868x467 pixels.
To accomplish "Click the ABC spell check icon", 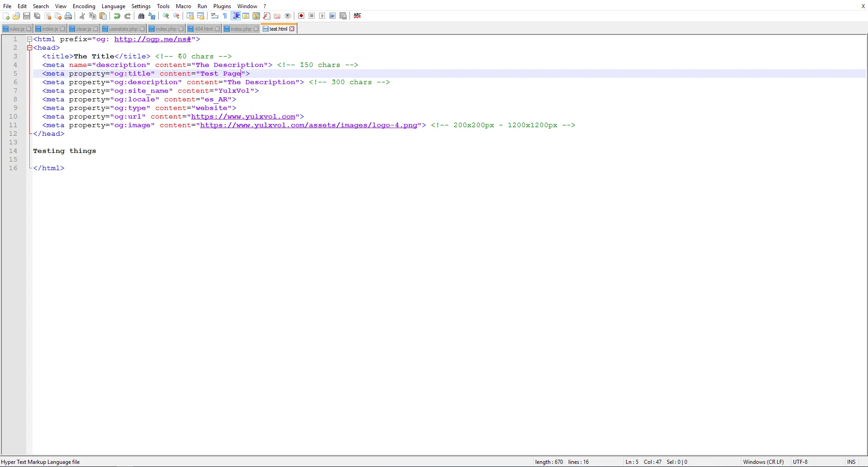I will [x=357, y=16].
